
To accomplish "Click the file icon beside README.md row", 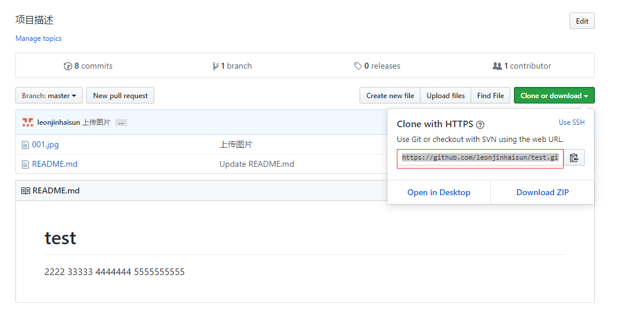I will [25, 164].
